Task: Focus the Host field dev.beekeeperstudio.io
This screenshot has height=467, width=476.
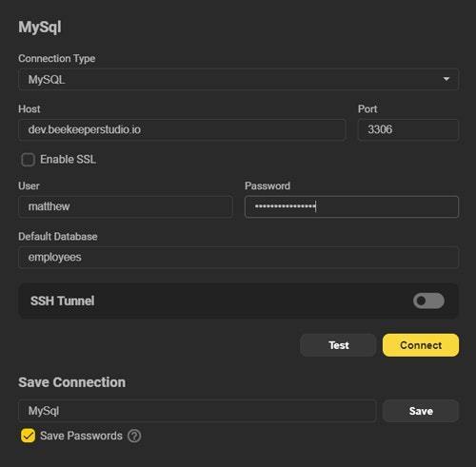Action: coord(182,129)
